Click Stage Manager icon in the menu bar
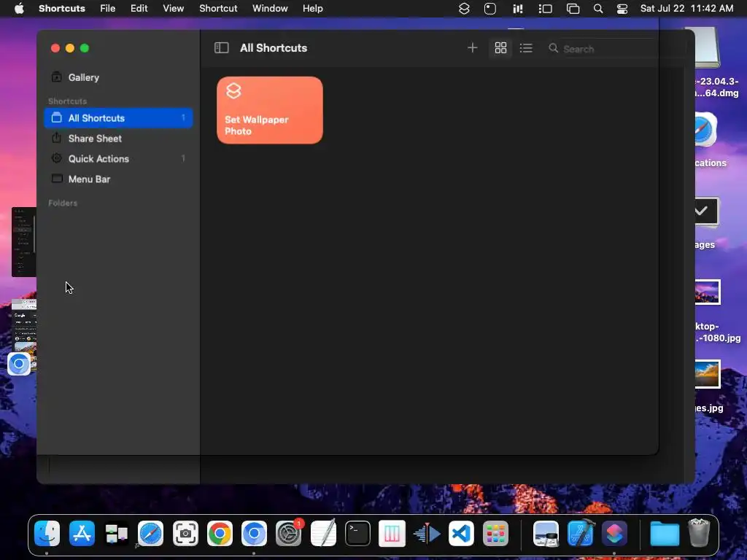The image size is (747, 560). click(545, 9)
